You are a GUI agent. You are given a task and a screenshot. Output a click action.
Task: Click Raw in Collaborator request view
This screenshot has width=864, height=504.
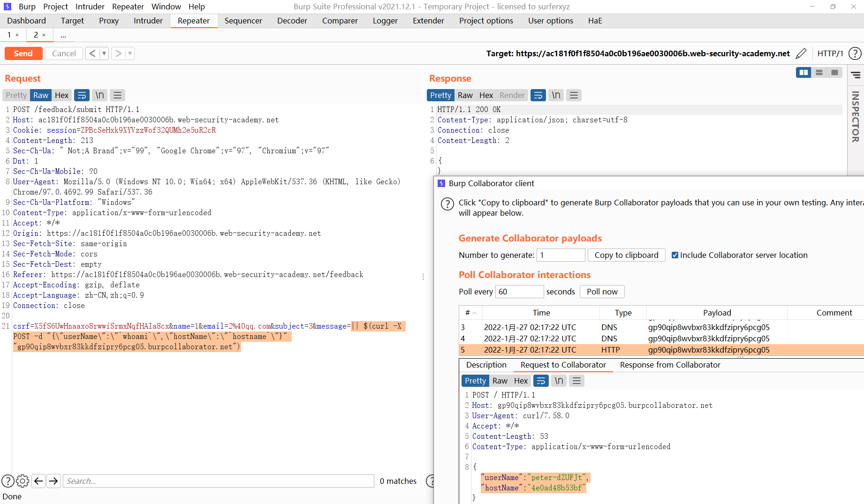pos(500,381)
